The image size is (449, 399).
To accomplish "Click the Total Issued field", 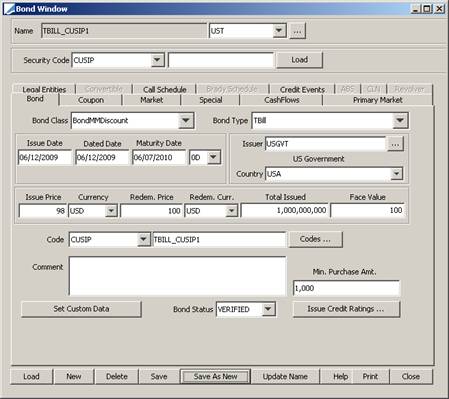I will point(285,210).
